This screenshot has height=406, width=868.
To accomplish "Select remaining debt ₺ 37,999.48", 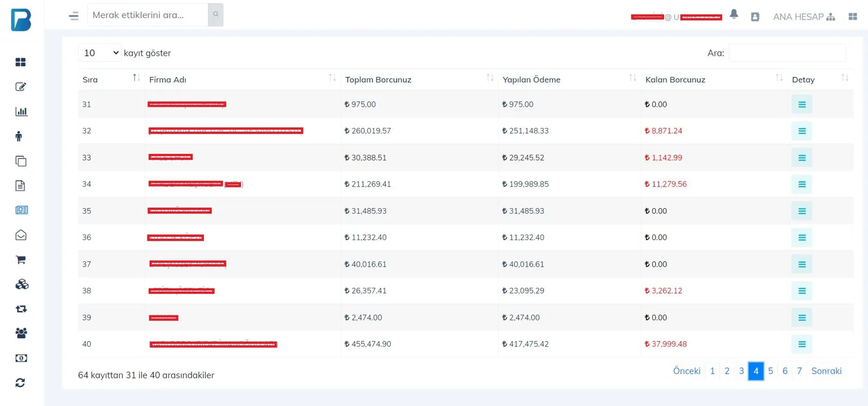I will click(666, 344).
